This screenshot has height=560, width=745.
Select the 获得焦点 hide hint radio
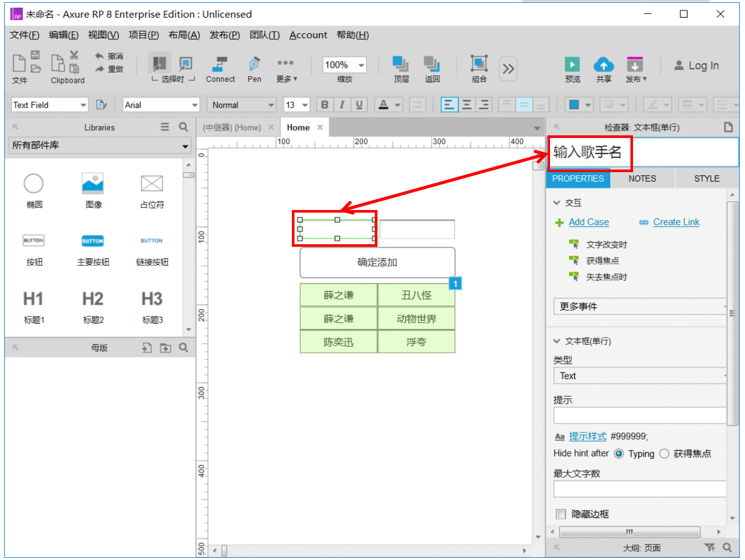(664, 454)
